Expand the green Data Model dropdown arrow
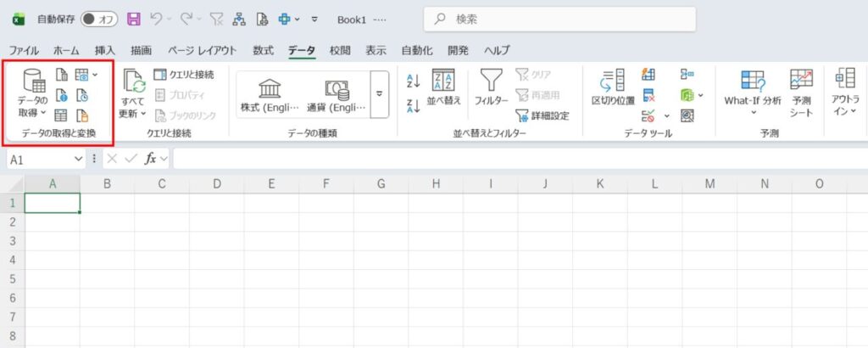The height and width of the screenshot is (348, 868). point(701,95)
